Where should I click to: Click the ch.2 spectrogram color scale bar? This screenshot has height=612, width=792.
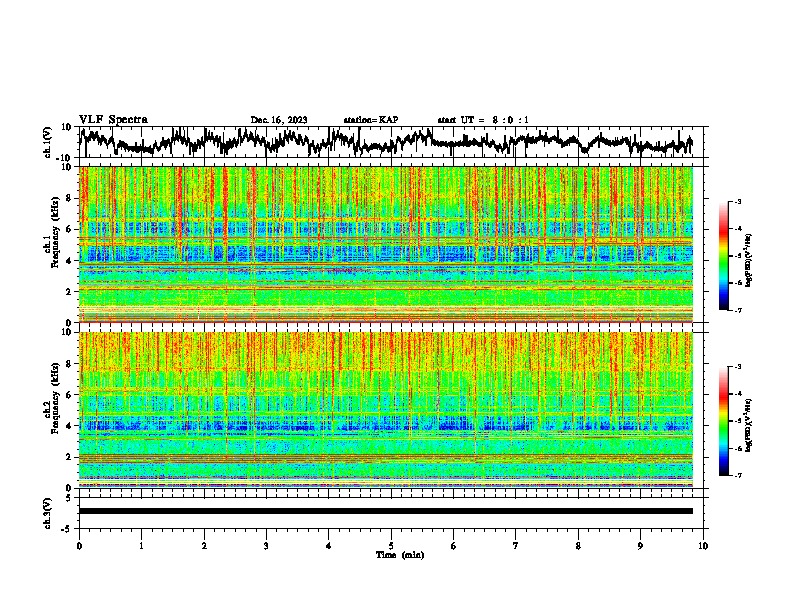(723, 421)
